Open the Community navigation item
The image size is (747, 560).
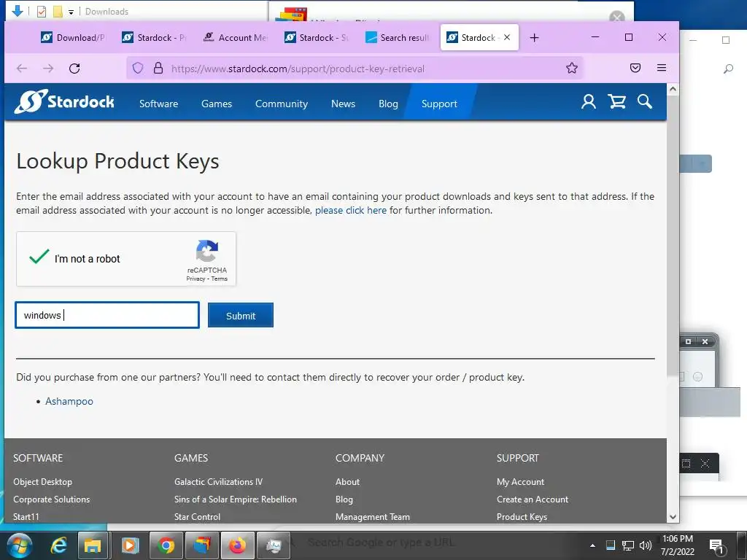282,104
